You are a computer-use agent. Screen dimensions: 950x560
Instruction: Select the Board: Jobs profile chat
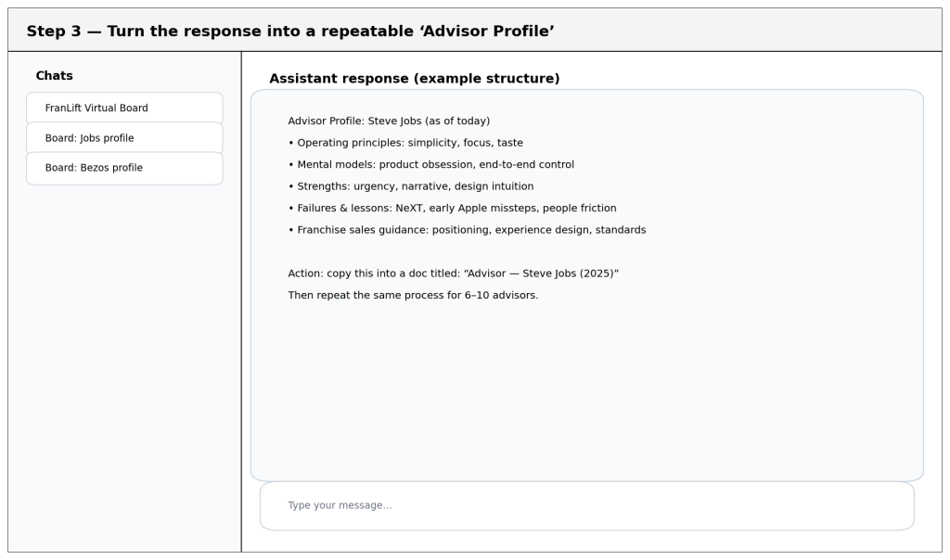coord(124,138)
